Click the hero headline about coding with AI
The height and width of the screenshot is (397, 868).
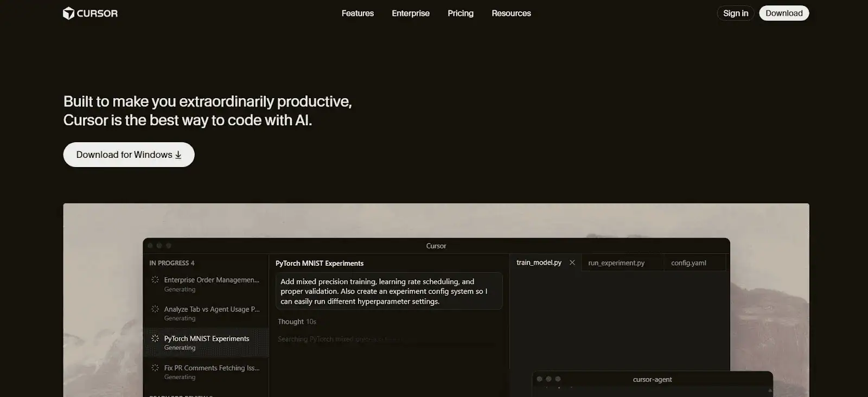pyautogui.click(x=208, y=111)
